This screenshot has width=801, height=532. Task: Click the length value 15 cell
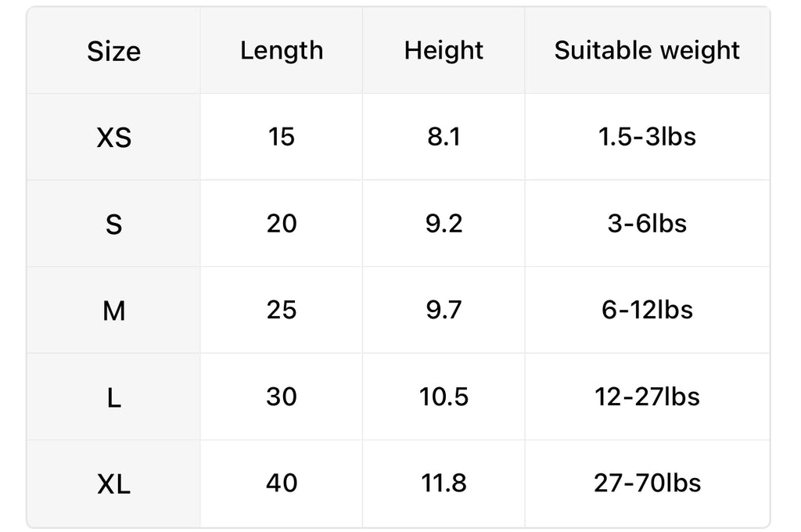(282, 137)
